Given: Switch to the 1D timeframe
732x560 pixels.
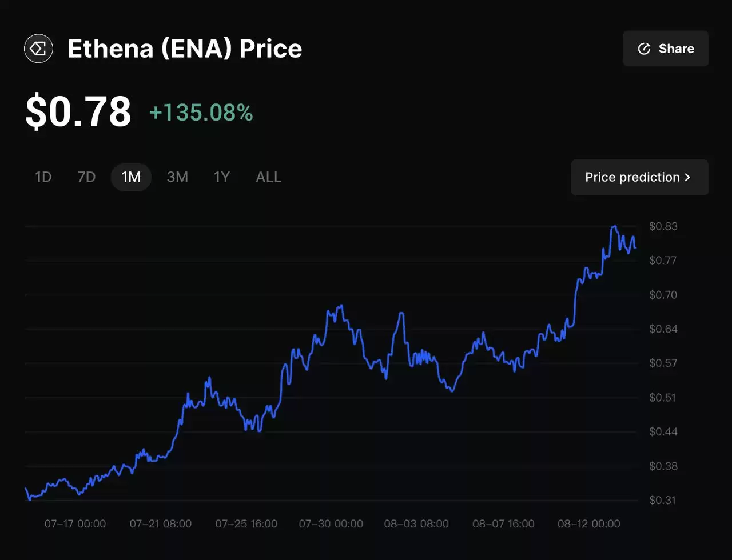Looking at the screenshot, I should pos(43,177).
